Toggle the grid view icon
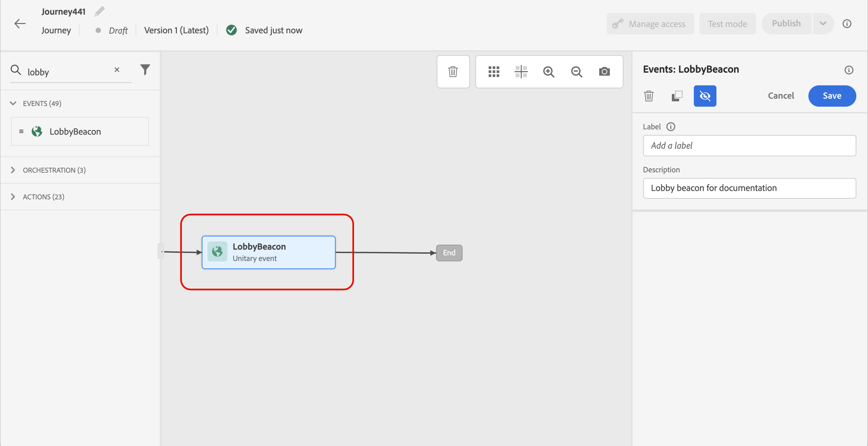Viewport: 868px width, 446px height. point(494,72)
